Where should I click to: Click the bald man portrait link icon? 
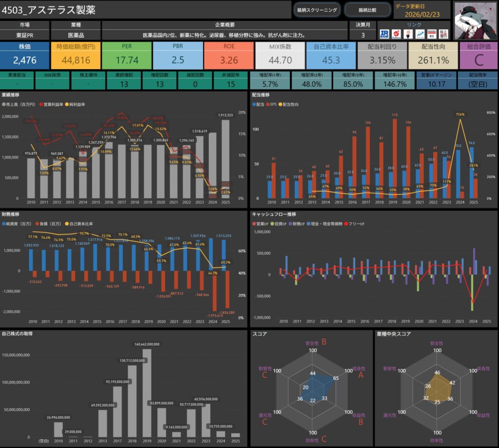click(x=408, y=34)
